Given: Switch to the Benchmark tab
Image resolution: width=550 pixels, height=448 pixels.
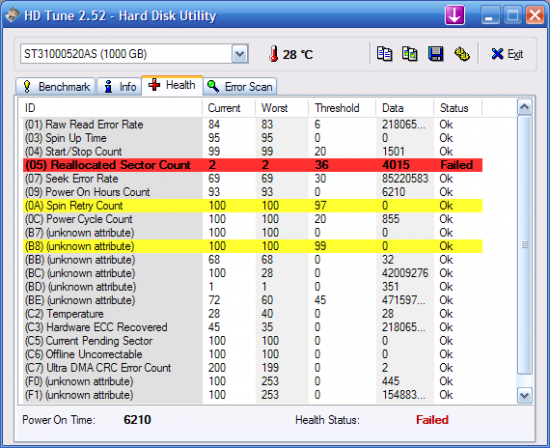Looking at the screenshot, I should [55, 86].
